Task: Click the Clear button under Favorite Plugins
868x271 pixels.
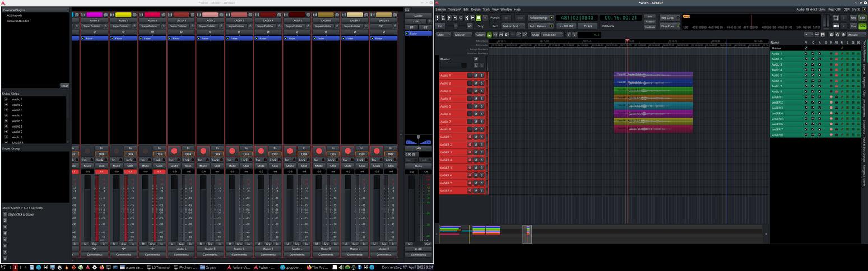Action: point(64,86)
